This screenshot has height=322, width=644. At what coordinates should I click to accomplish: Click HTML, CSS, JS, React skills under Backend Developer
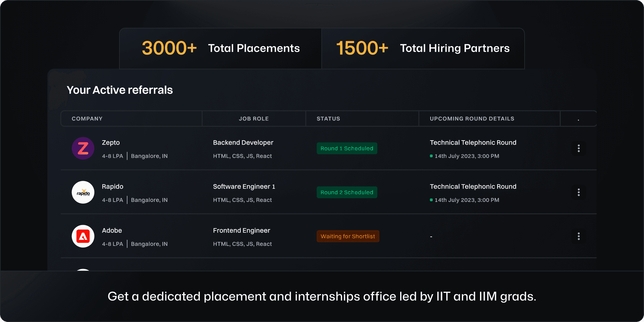click(243, 156)
